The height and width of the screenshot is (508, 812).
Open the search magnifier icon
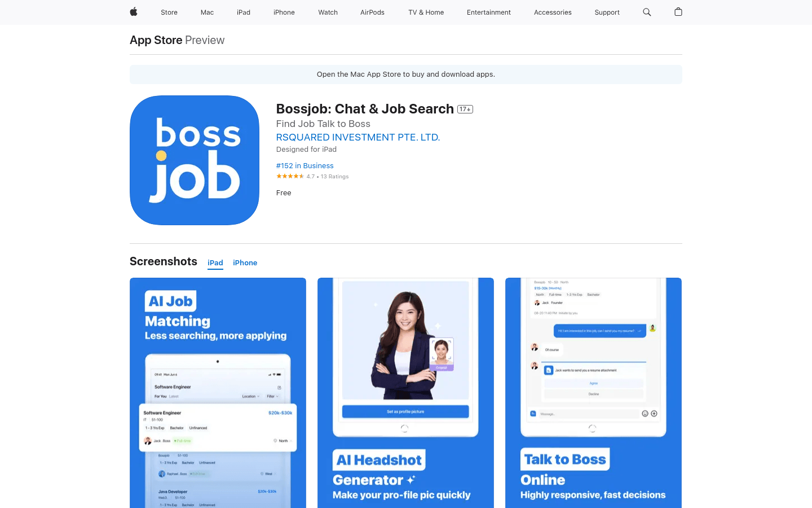click(647, 12)
